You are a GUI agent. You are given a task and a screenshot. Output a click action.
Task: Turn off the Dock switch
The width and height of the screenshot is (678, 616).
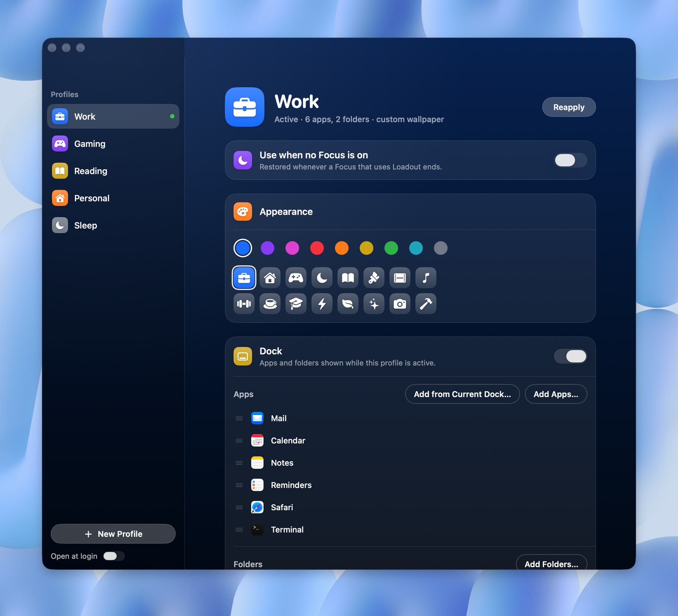570,356
